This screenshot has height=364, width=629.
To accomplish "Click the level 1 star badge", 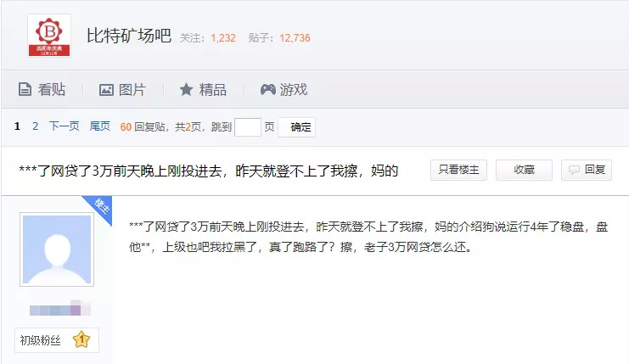I will [x=81, y=340].
